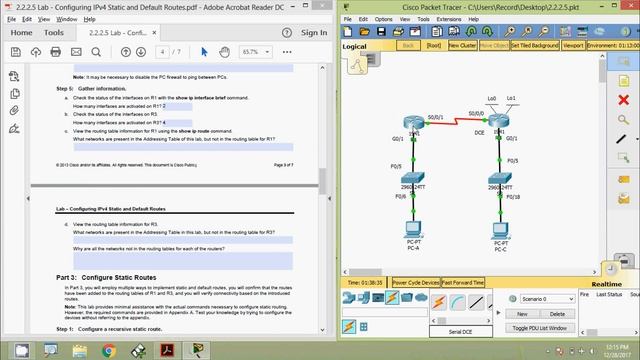The width and height of the screenshot is (640, 360).
Task: Open the attachments paperclip panel in Acrobat
Action: click(14, 111)
